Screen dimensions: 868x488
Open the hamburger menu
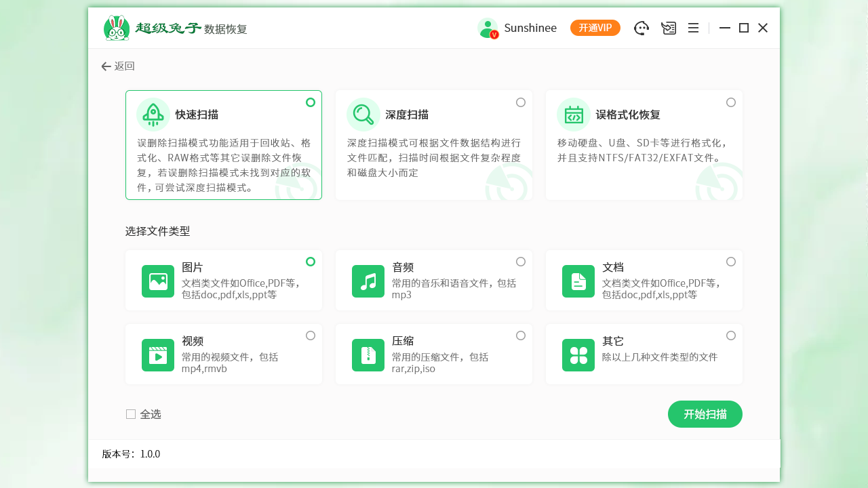point(693,28)
